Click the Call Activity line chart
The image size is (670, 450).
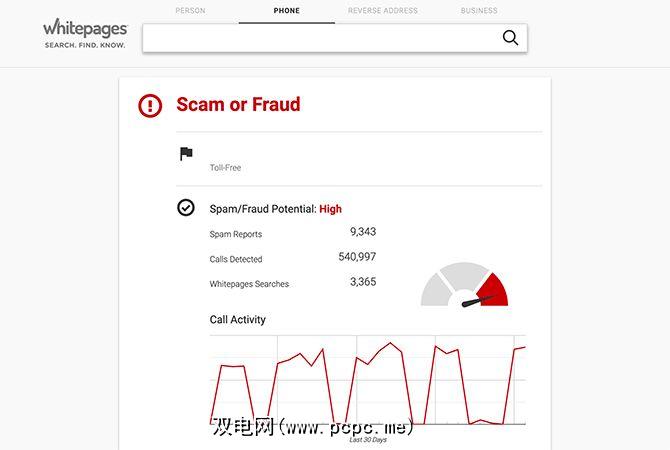click(x=367, y=380)
